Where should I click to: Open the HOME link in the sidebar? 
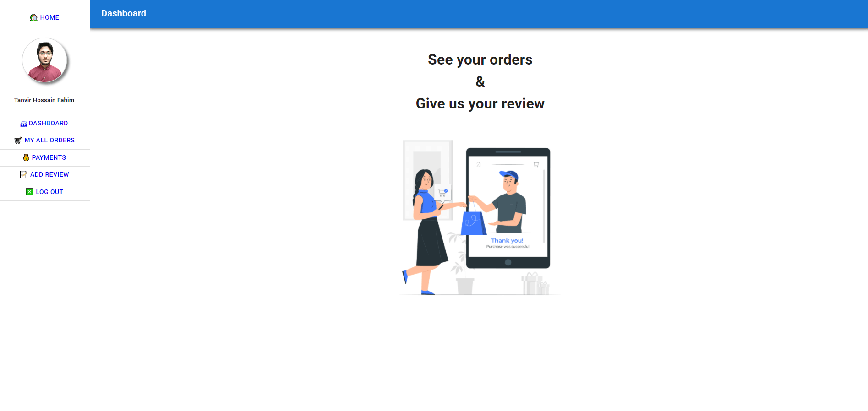[49, 17]
